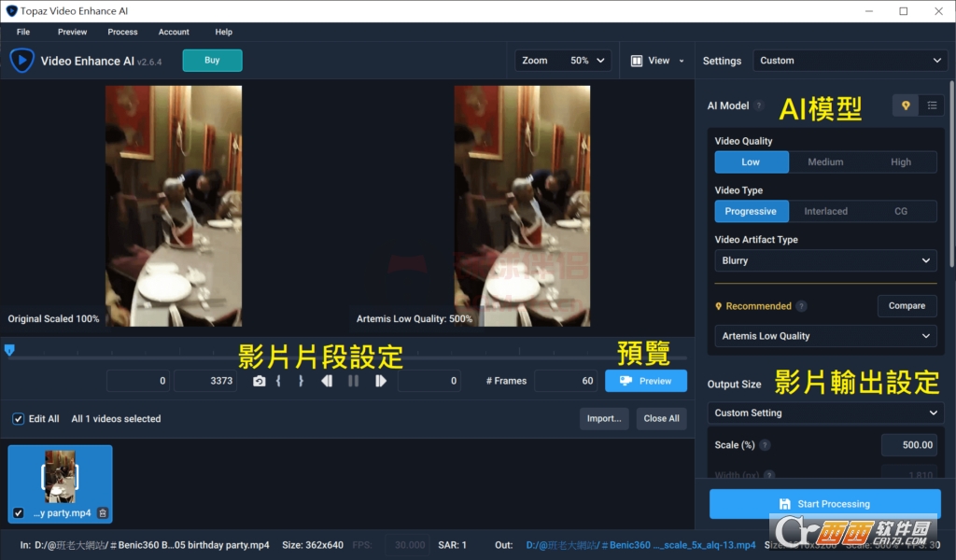Click the video timeline track
The image size is (956, 560).
pos(347,357)
